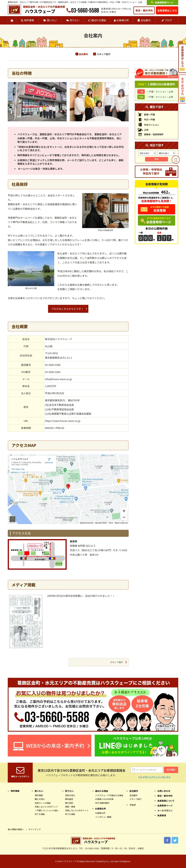Click the 会員様専用ページ top button
The width and height of the screenshot is (186, 868).
click(x=162, y=2)
